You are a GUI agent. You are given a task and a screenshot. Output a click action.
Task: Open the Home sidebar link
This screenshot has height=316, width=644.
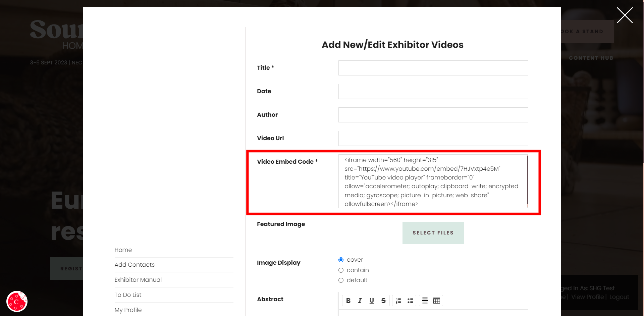pyautogui.click(x=123, y=250)
